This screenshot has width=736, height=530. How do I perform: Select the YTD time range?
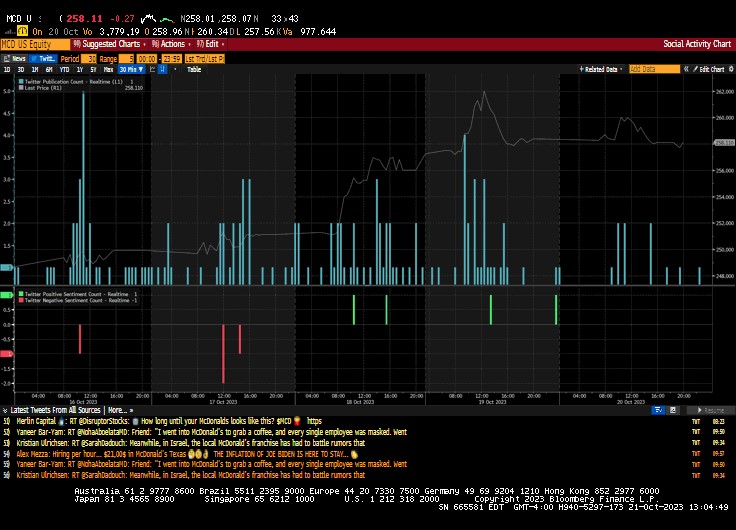[x=64, y=69]
